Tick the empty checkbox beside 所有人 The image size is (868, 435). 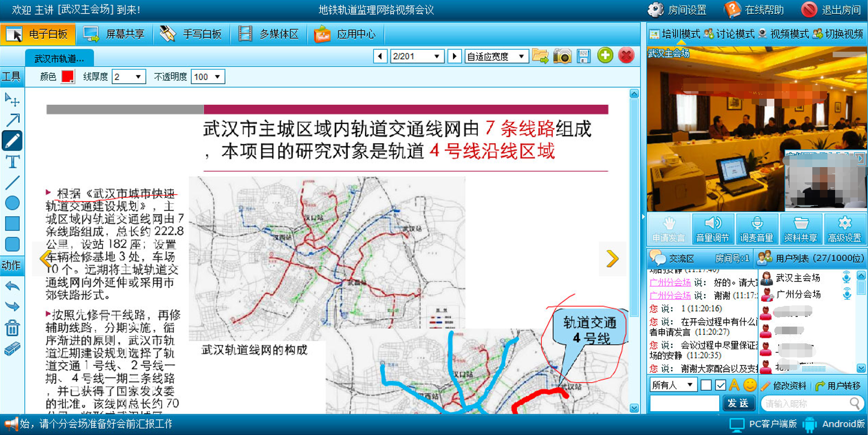tap(706, 385)
